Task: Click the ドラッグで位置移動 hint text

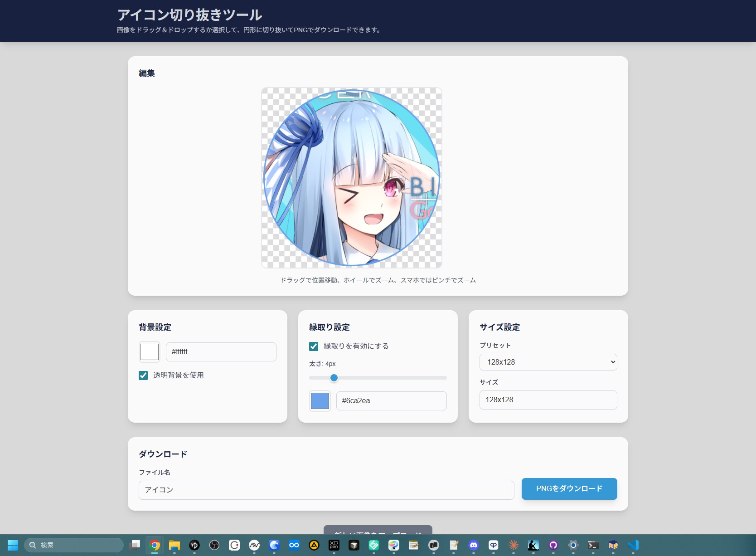Action: tap(378, 280)
